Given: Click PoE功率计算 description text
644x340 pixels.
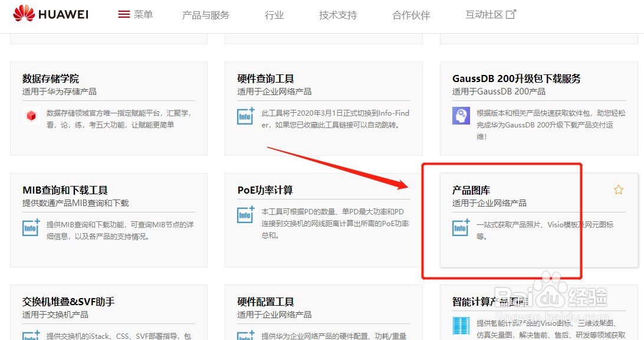Looking at the screenshot, I should 335,223.
